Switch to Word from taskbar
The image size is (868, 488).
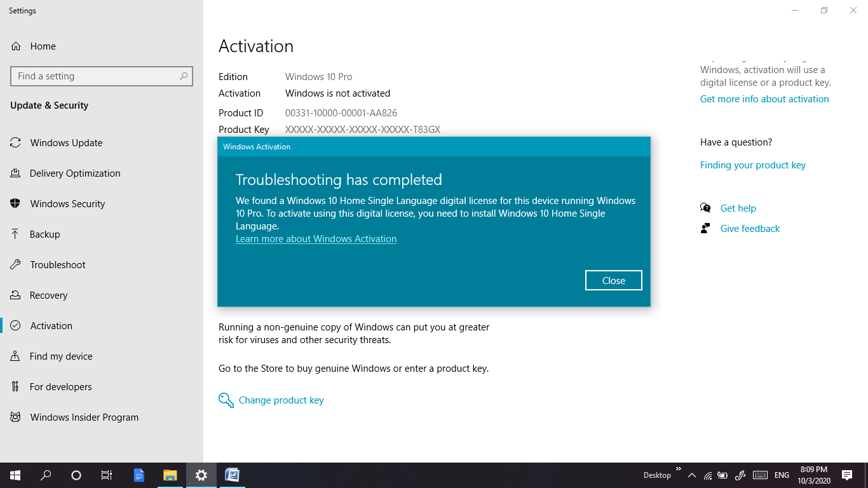coord(232,475)
